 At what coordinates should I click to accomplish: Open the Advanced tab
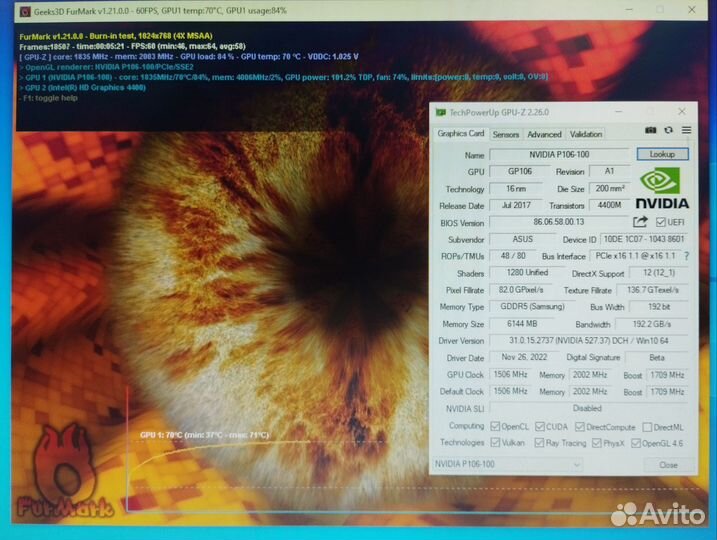[544, 134]
